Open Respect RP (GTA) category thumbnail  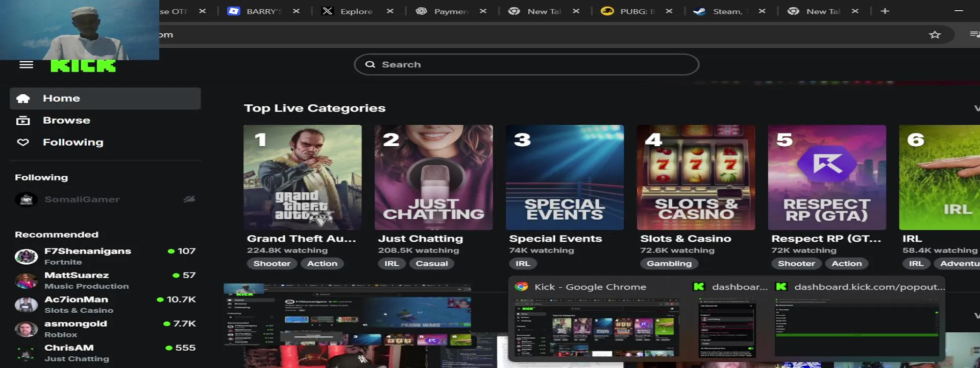pos(827,177)
